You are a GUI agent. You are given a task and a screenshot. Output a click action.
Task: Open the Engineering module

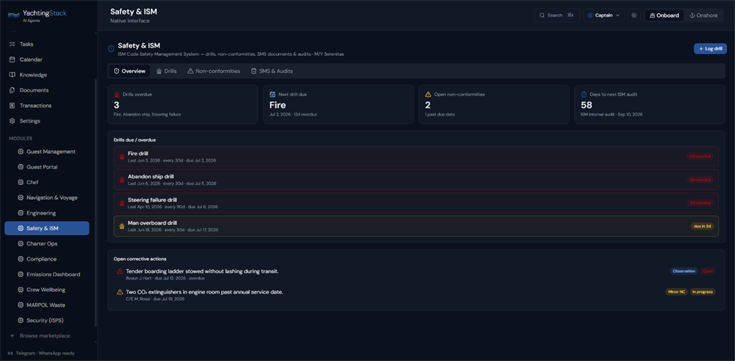pos(47,213)
